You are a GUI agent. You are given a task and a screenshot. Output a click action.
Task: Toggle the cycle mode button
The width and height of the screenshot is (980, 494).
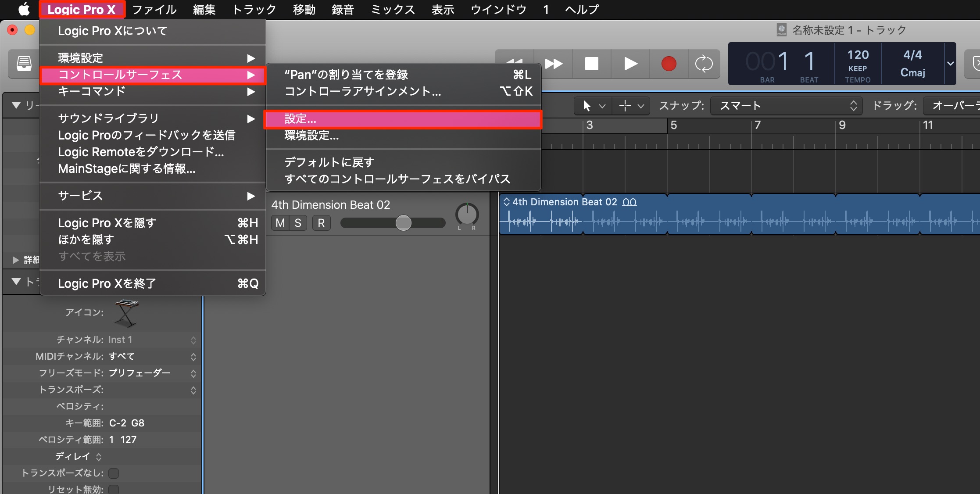coord(704,64)
